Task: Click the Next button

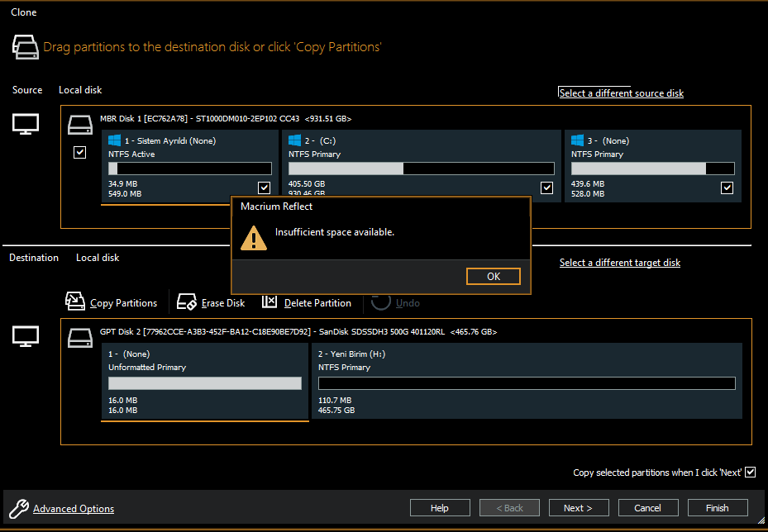Action: 579,508
